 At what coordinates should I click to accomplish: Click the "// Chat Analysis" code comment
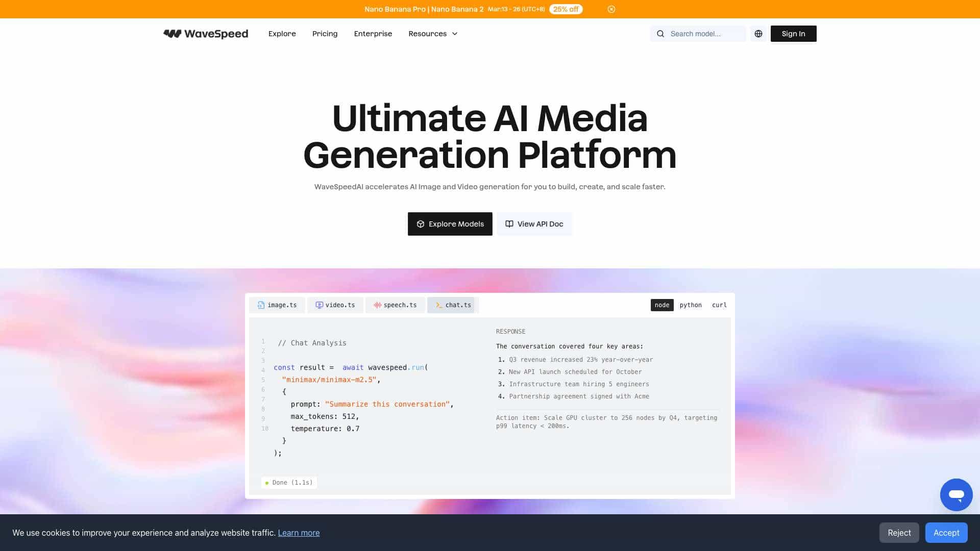[x=312, y=343]
